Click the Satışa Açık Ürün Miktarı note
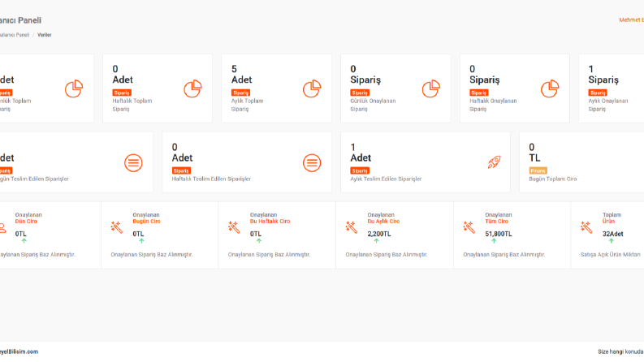 [612, 255]
